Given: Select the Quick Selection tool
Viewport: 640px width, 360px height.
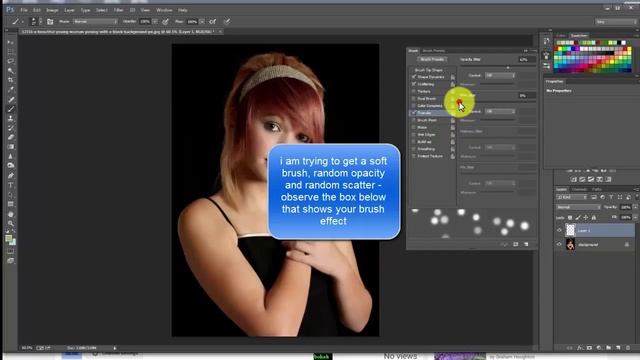Looking at the screenshot, I should (x=11, y=71).
